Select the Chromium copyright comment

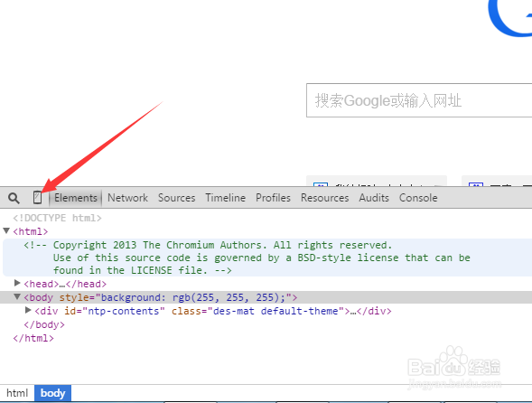tap(267, 258)
